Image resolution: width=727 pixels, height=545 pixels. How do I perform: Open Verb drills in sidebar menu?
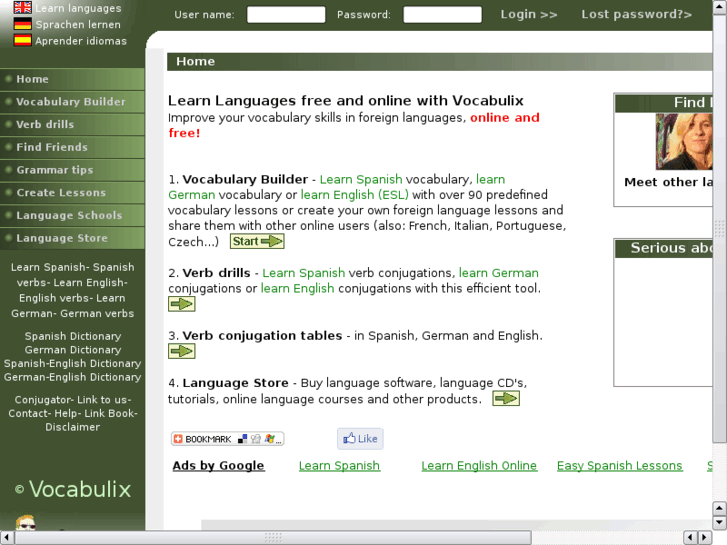(x=72, y=124)
